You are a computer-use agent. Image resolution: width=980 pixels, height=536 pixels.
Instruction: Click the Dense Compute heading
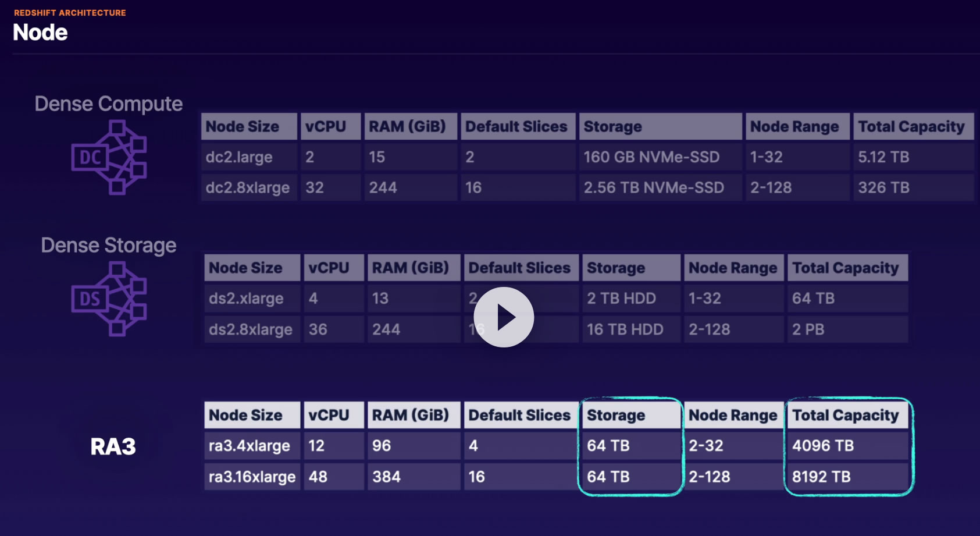(x=109, y=104)
